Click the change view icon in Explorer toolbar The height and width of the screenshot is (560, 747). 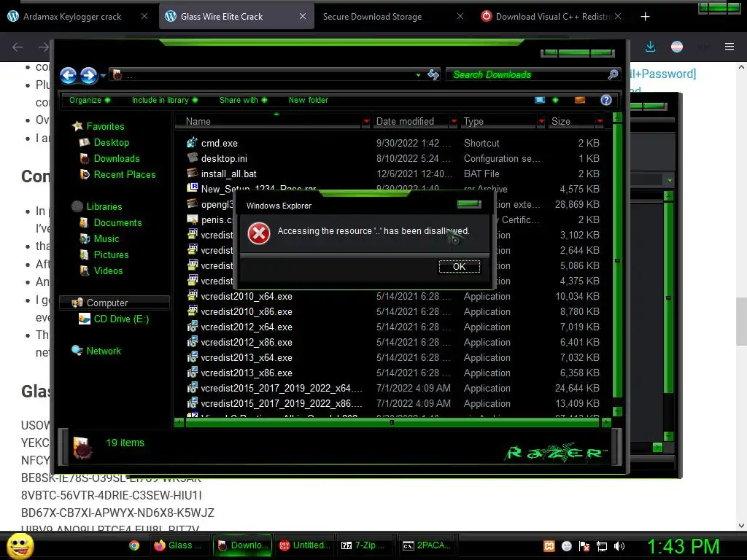tap(540, 100)
